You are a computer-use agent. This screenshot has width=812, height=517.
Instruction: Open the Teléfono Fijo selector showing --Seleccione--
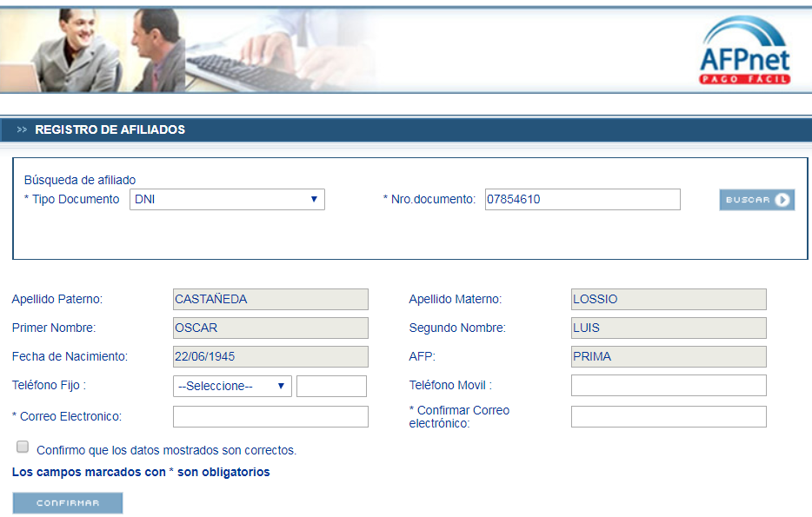232,385
